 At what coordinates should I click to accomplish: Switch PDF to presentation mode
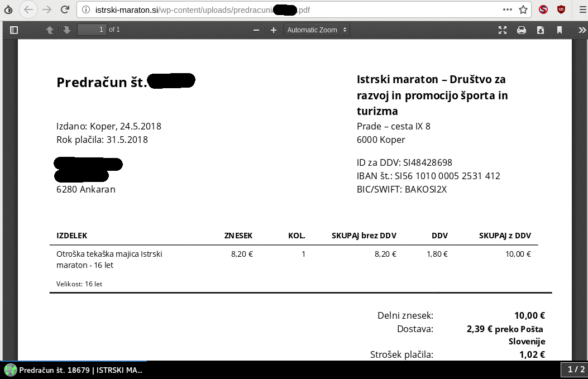503,30
